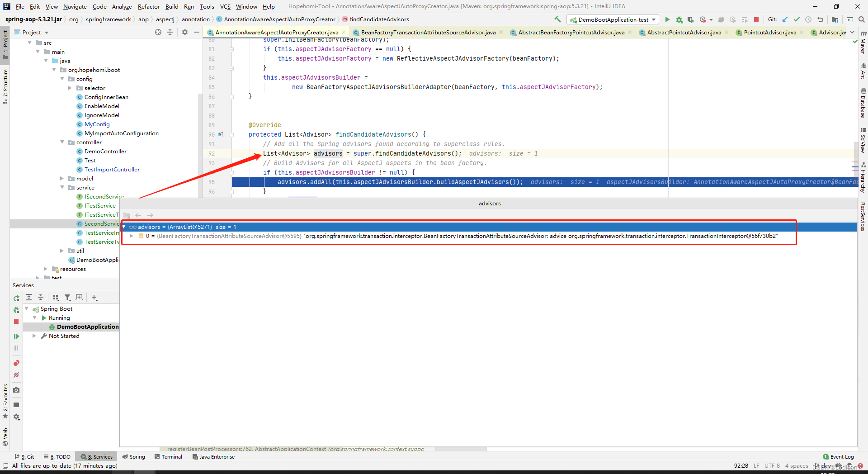Screen dimensions: 868x474
Task: Click the Git Commit green checkmark
Action: [797, 19]
